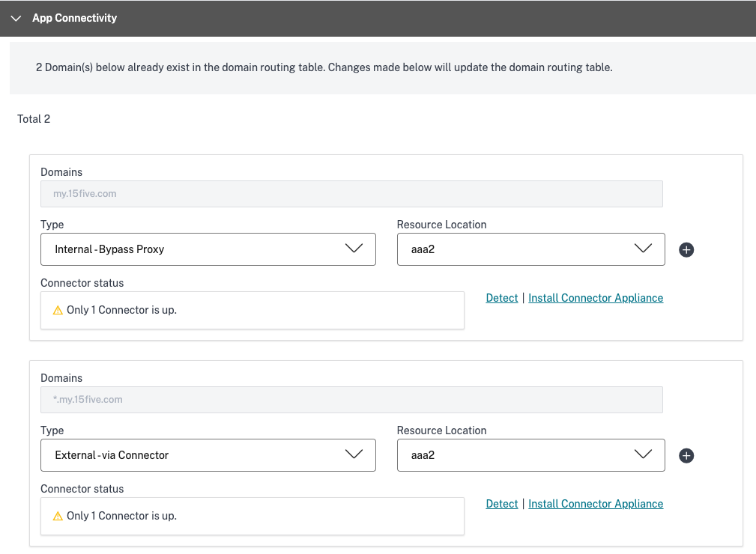The width and height of the screenshot is (756, 554).
Task: Click the Total 2 count label
Action: pos(34,119)
